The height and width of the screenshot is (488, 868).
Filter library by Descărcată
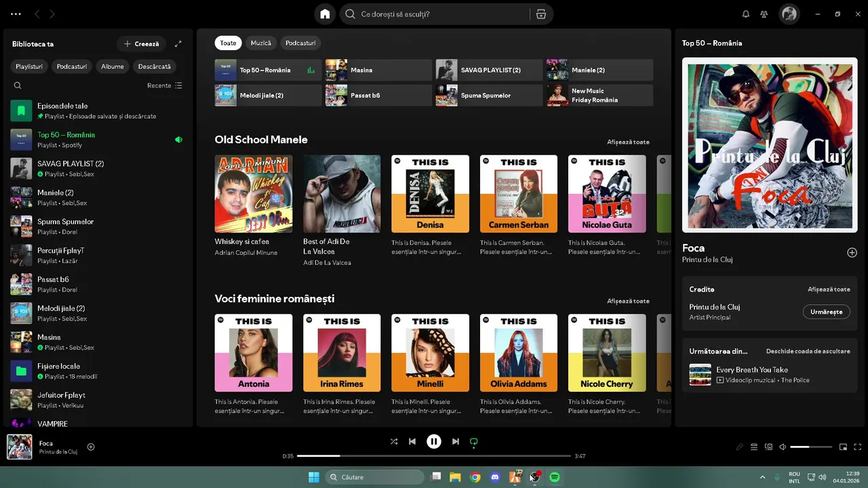155,66
